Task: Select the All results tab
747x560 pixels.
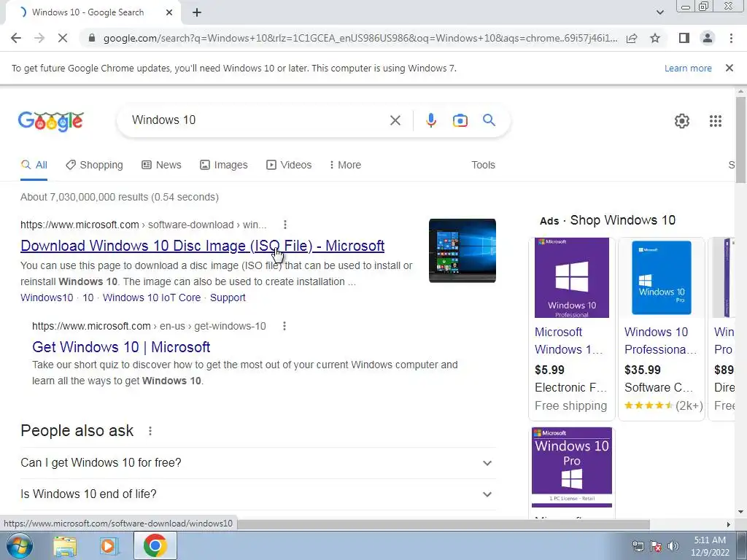Action: (x=34, y=165)
